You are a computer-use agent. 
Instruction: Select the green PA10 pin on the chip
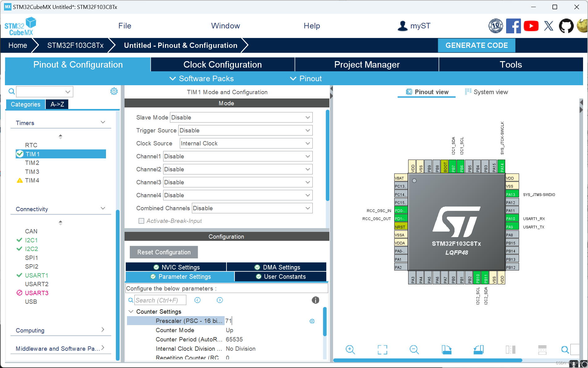tap(512, 219)
